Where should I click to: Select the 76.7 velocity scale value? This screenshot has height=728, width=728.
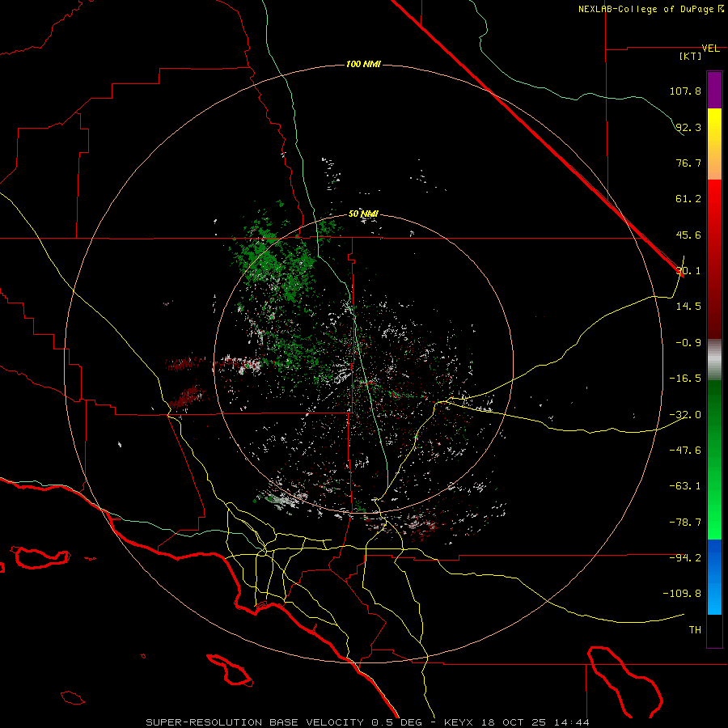[x=688, y=163]
